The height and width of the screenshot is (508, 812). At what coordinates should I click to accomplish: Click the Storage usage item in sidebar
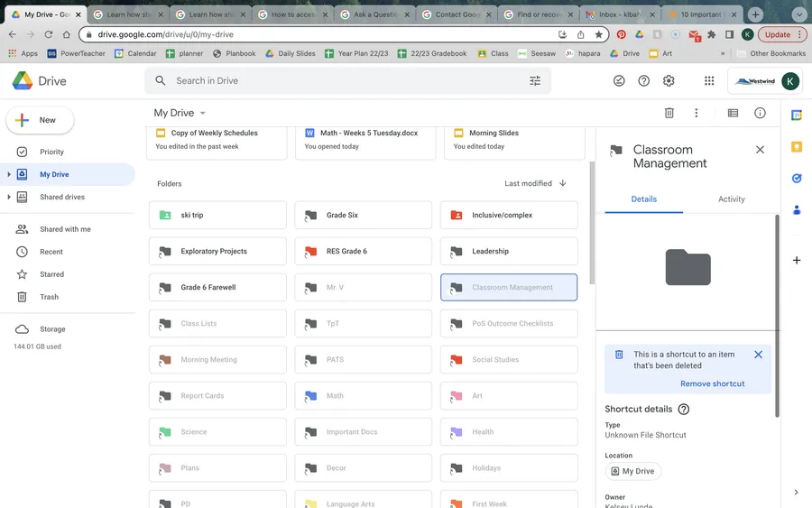(51, 329)
